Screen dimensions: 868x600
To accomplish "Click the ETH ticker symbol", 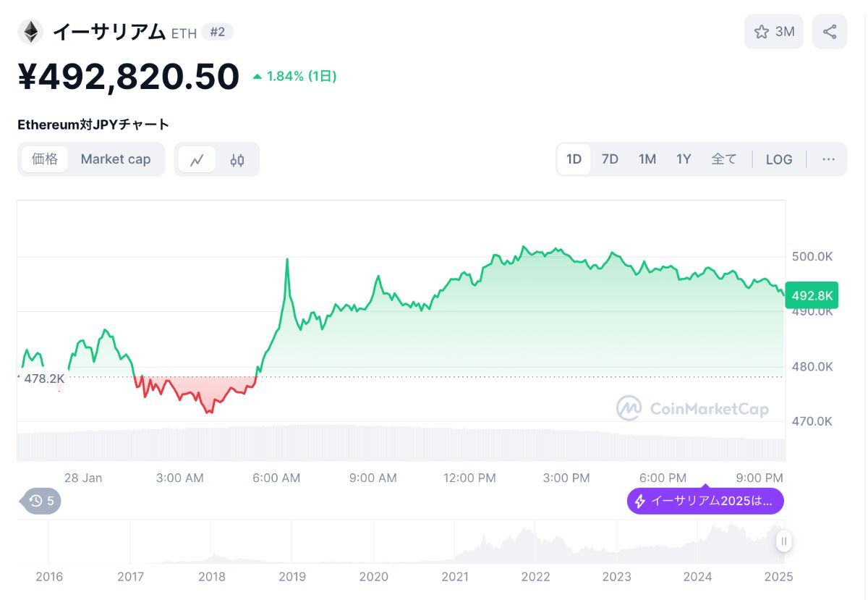I will coord(184,33).
